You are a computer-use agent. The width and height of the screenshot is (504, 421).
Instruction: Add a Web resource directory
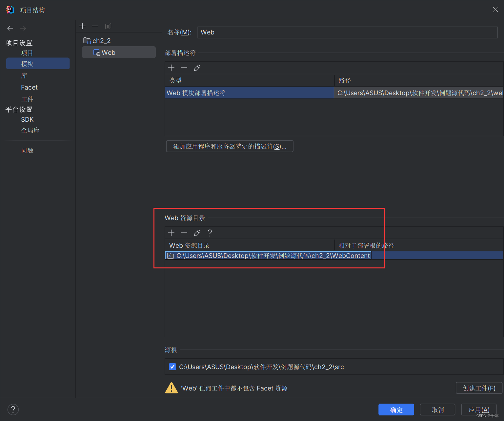tap(171, 233)
